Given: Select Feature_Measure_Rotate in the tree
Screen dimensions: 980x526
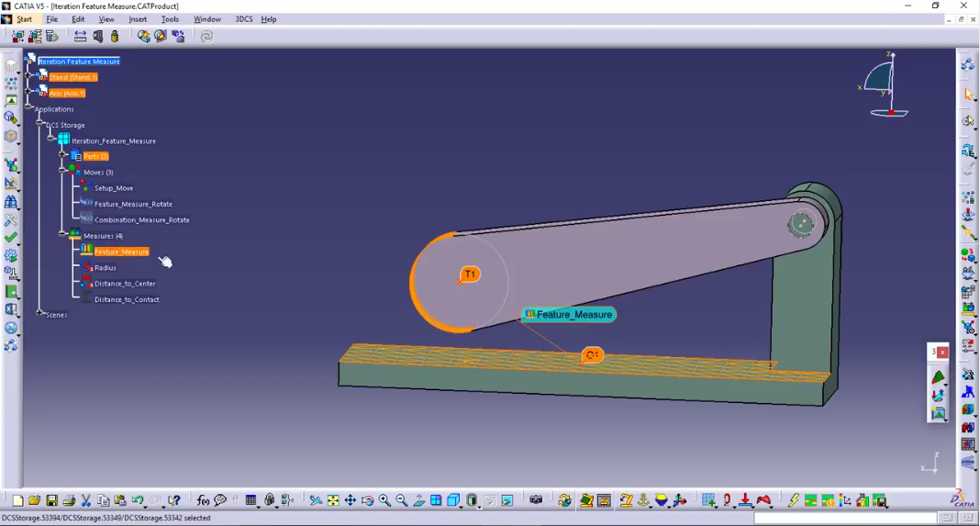Looking at the screenshot, I should (133, 204).
